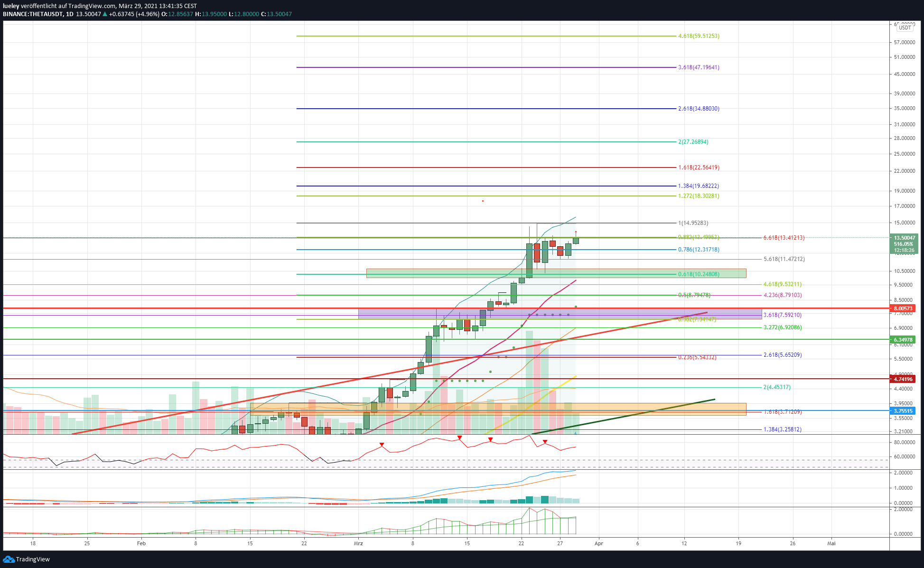This screenshot has height=568, width=924.
Task: Click the green support zone rectangle near 10.24808
Action: click(556, 273)
